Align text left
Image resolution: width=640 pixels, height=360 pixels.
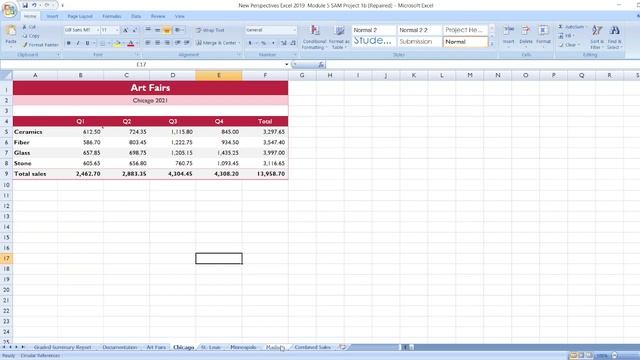pyautogui.click(x=148, y=43)
